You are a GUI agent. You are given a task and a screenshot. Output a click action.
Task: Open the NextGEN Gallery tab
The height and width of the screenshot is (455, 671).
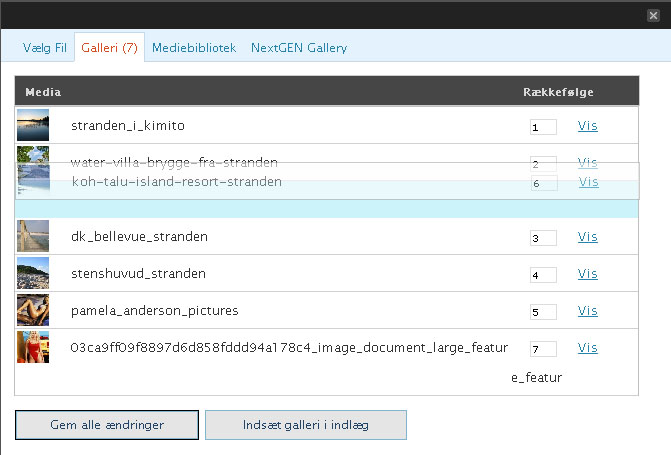[x=299, y=48]
